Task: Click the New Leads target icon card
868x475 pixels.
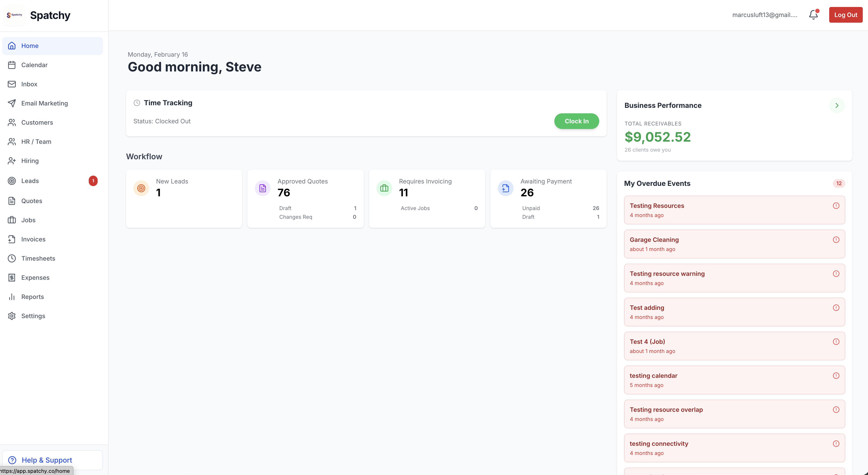Action: point(141,188)
